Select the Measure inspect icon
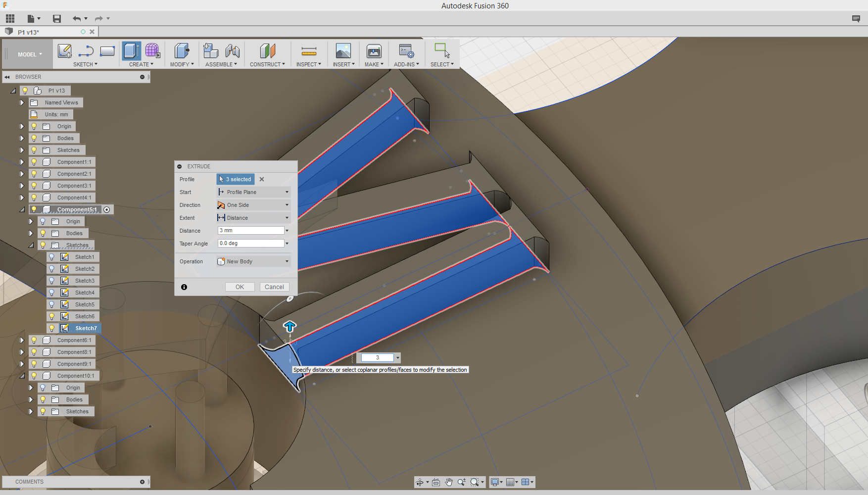868x495 pixels. [309, 50]
